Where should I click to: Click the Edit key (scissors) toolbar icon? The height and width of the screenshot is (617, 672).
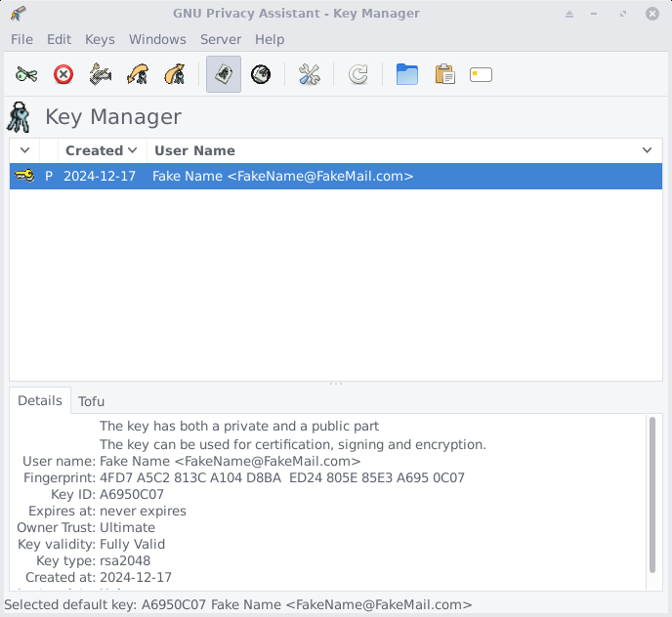(26, 74)
